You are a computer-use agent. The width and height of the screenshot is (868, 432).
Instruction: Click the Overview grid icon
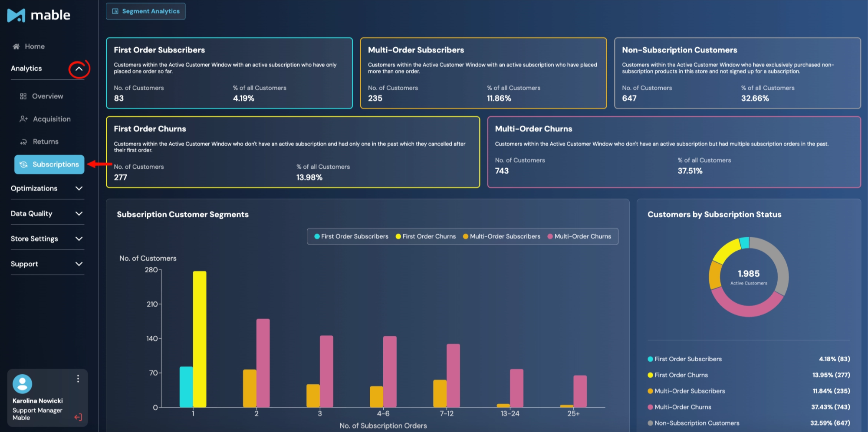click(x=23, y=96)
